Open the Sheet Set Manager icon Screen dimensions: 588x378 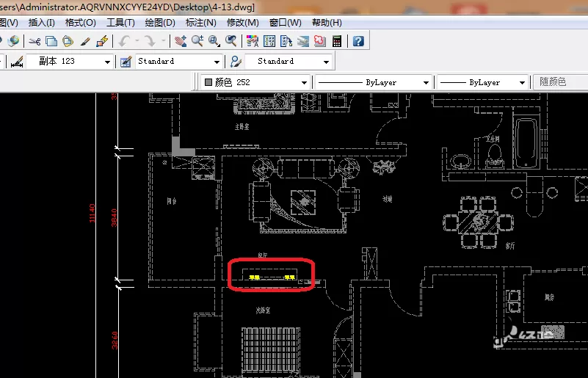click(x=303, y=41)
